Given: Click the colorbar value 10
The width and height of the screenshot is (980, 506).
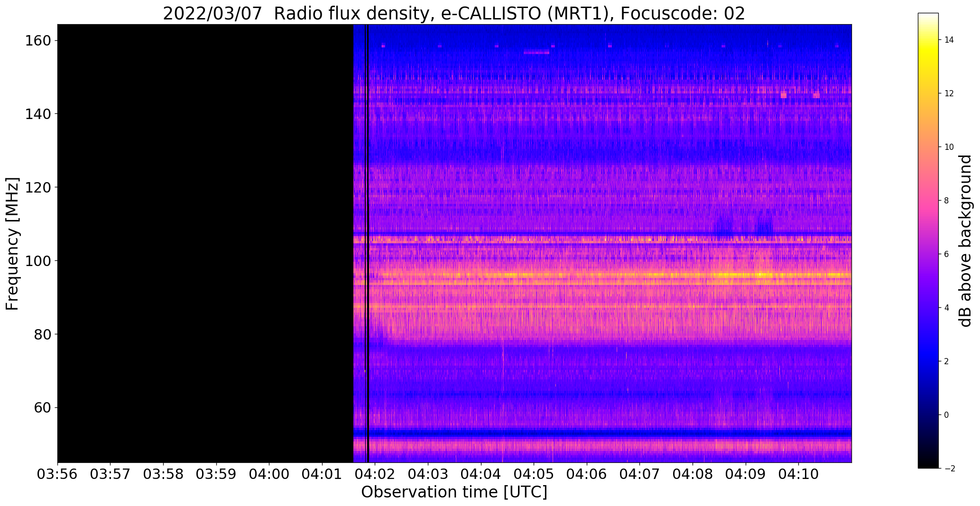Looking at the screenshot, I should pyautogui.click(x=949, y=147).
